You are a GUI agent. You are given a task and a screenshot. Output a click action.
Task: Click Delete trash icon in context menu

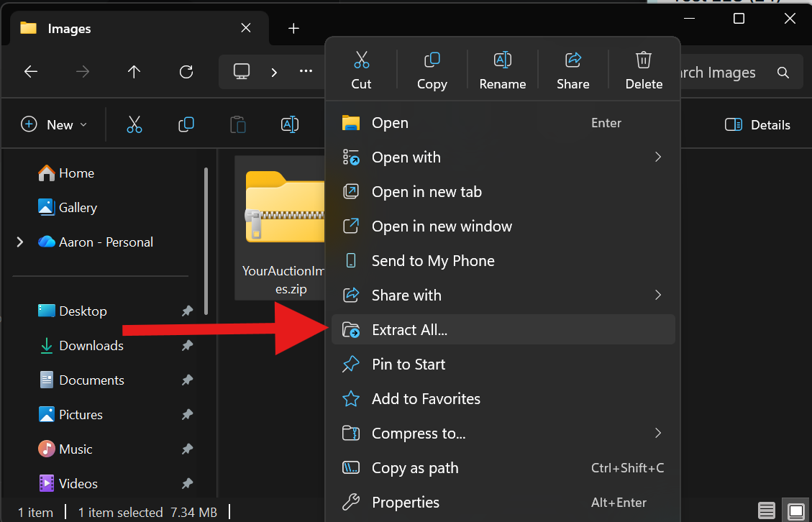pyautogui.click(x=644, y=70)
